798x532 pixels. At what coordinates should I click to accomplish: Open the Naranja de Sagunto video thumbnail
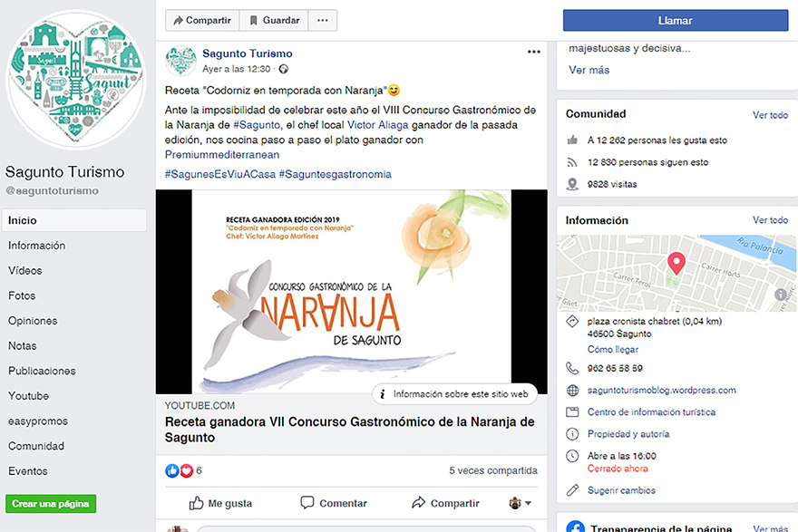click(352, 292)
